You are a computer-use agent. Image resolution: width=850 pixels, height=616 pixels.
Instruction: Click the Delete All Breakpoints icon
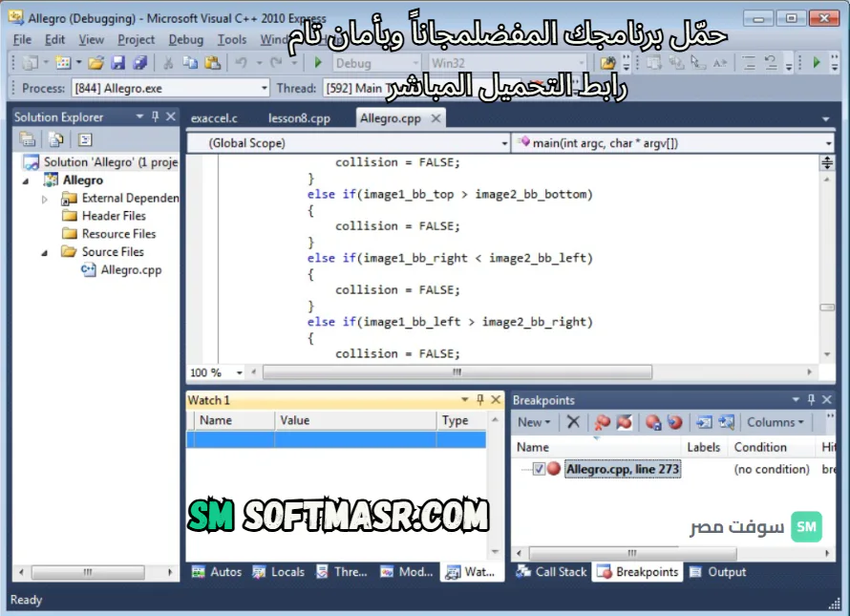pos(602,422)
